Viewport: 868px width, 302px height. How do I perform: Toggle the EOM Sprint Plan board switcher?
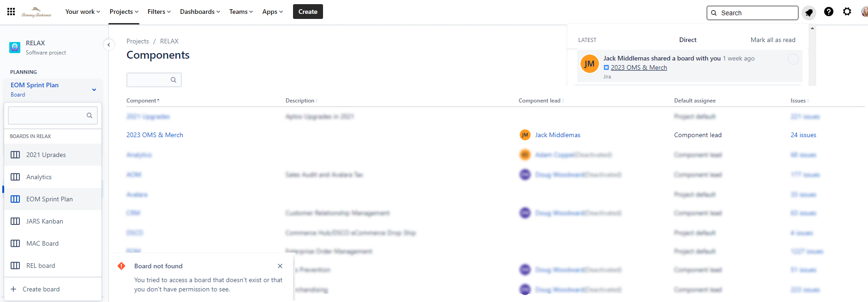click(53, 89)
